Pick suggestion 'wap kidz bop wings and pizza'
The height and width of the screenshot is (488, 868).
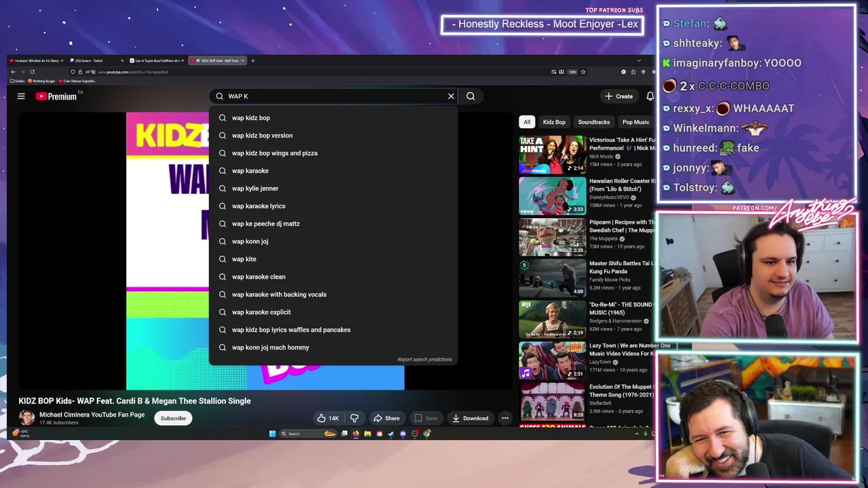333,153
